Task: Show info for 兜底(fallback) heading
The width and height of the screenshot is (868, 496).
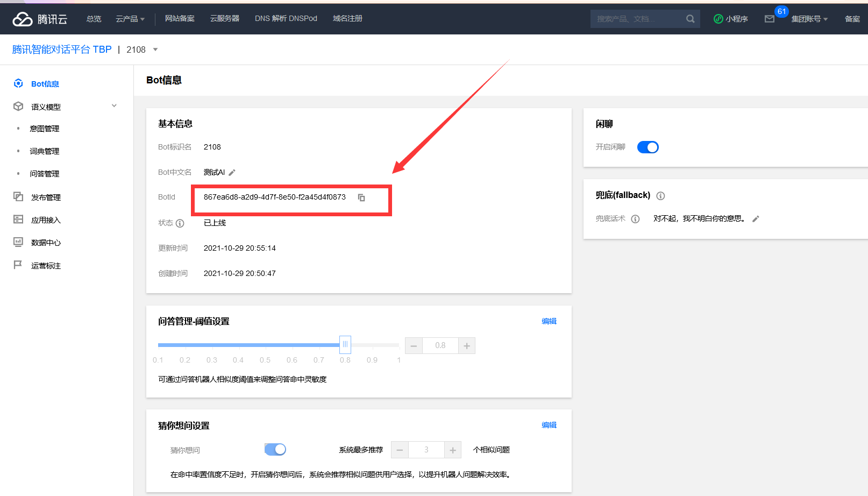Action: tap(660, 196)
